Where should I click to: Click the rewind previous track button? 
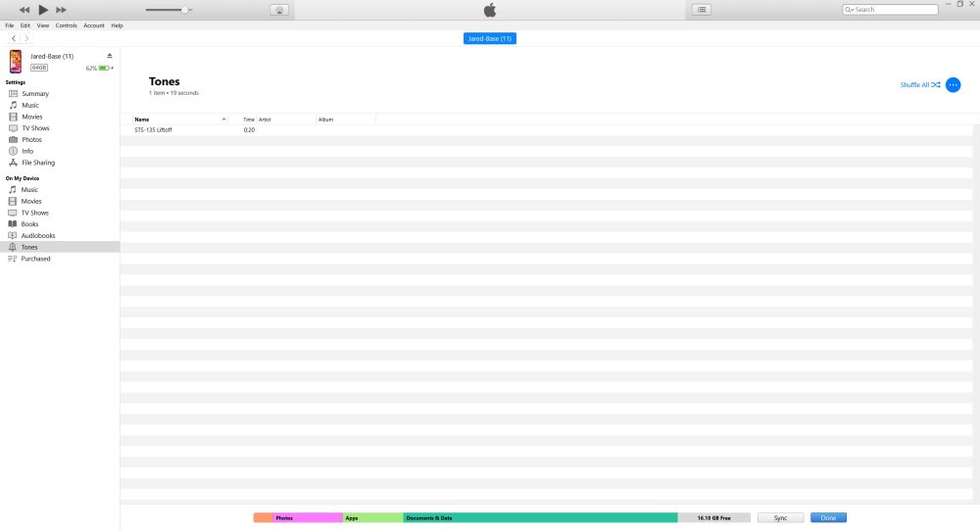coord(24,10)
